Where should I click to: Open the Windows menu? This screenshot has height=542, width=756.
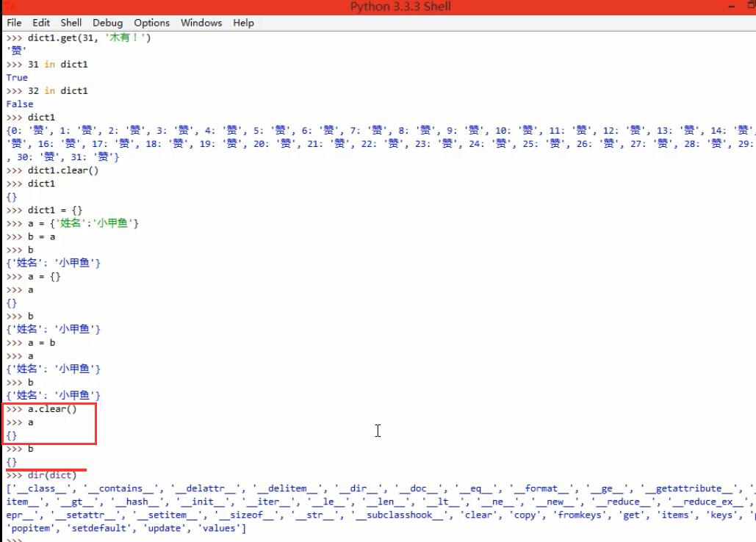201,23
